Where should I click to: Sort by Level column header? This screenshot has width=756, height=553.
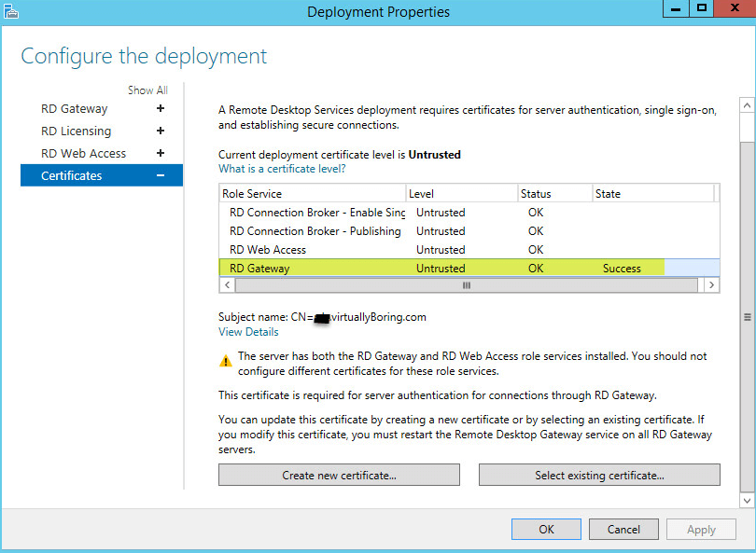pos(462,194)
